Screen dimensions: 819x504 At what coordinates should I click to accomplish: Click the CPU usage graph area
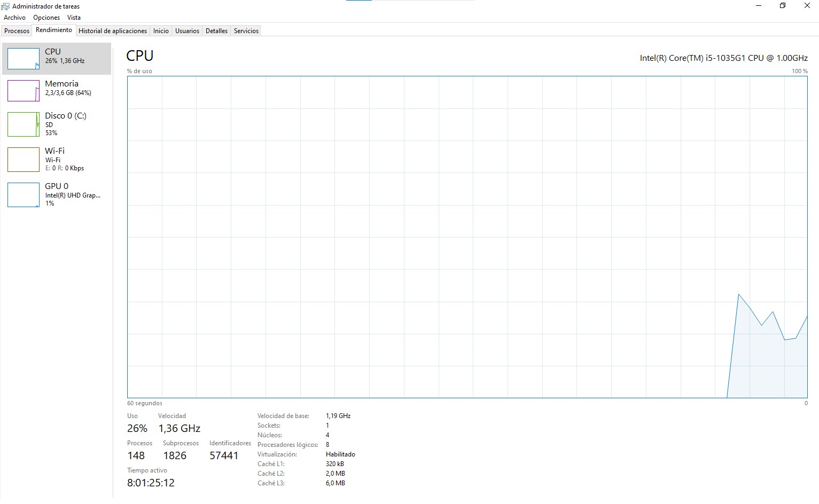point(467,237)
